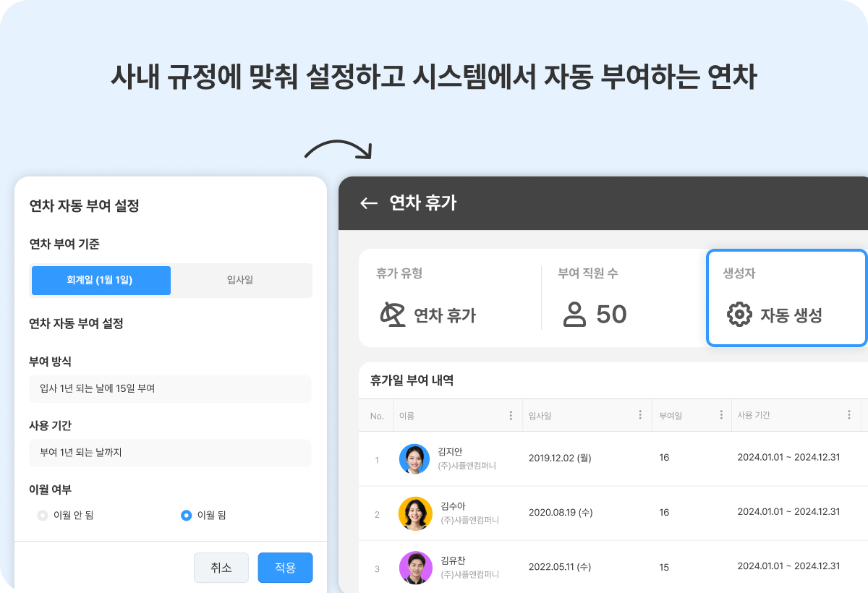The width and height of the screenshot is (868, 593).
Task: Click the 휴가일 부여 내역 heading
Action: click(x=412, y=380)
